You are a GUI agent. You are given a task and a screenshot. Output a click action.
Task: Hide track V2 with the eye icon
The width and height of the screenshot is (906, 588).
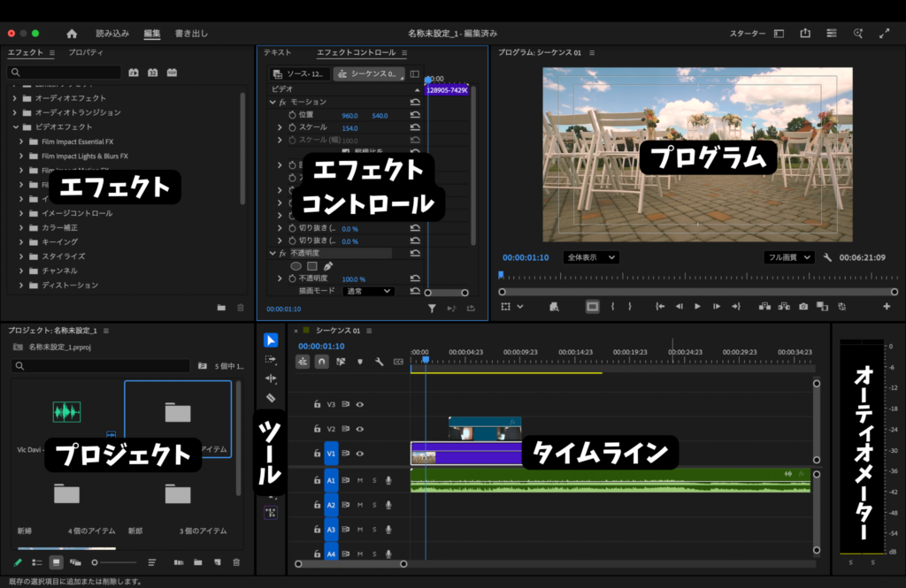(x=360, y=429)
